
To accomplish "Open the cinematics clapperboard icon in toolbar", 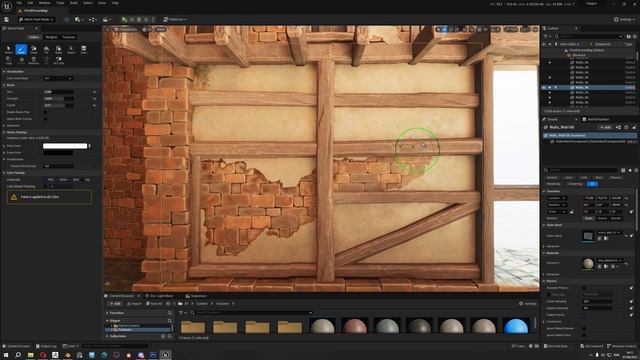I will tap(106, 19).
